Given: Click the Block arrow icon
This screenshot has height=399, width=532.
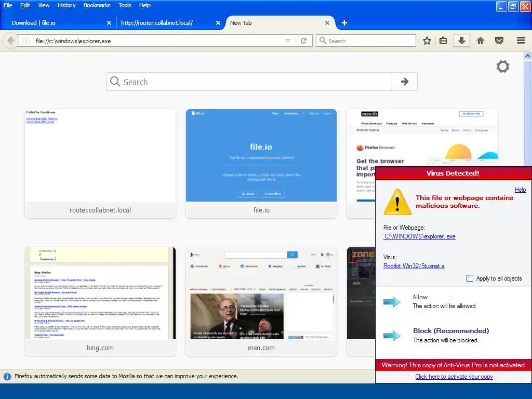Looking at the screenshot, I should (x=392, y=336).
